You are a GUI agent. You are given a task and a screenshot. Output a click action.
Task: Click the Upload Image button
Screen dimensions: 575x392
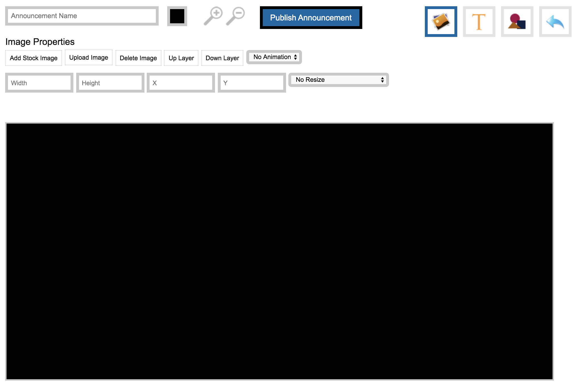coord(88,57)
